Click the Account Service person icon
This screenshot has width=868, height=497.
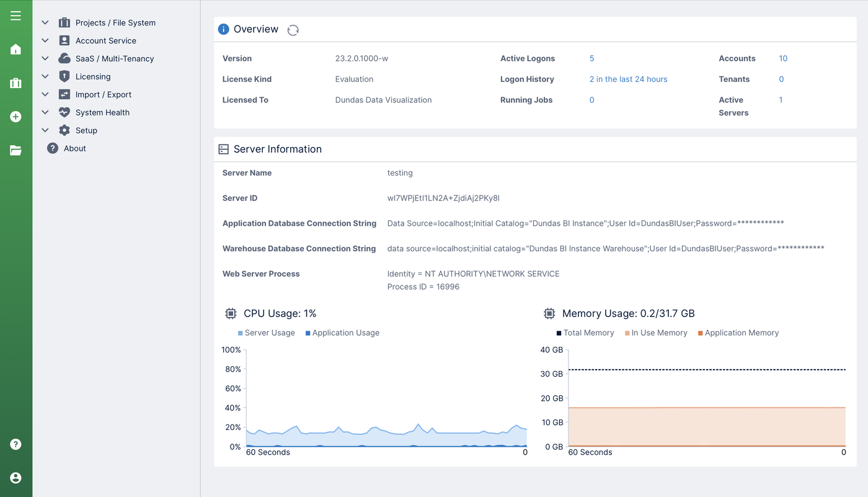[64, 41]
